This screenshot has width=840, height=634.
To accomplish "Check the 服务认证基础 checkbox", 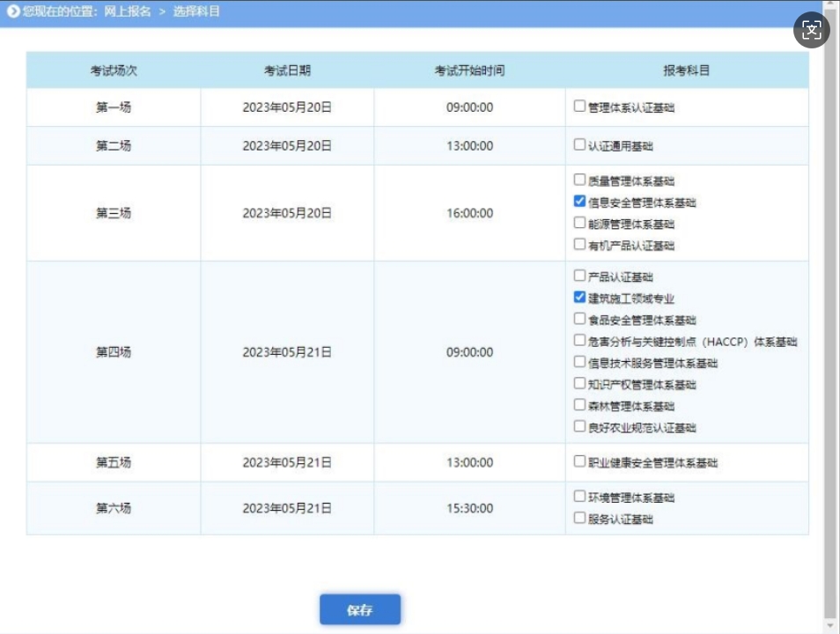I will coord(579,517).
